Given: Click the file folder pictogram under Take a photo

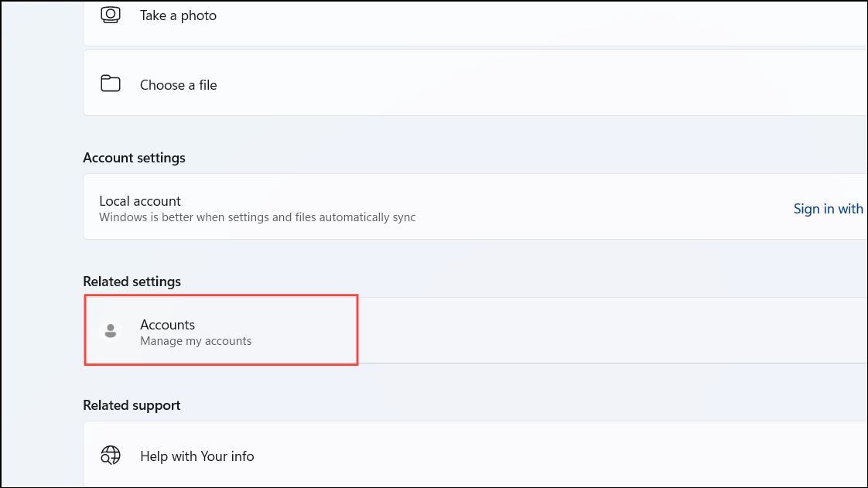Looking at the screenshot, I should coord(111,83).
